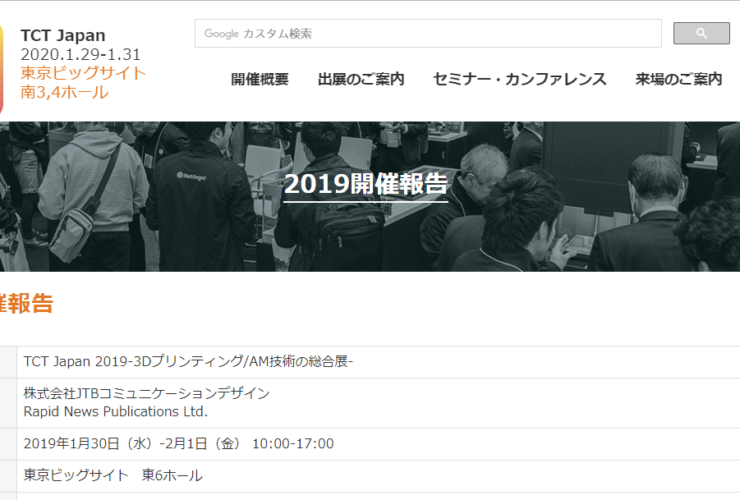The image size is (740, 500).
Task: Go to TCT Japan home via title
Action: pyautogui.click(x=63, y=35)
